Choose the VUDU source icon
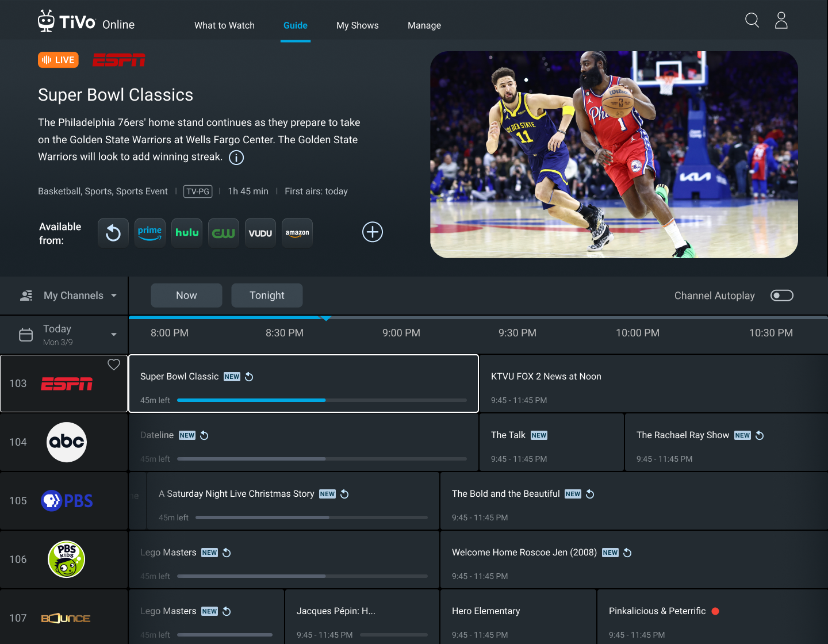This screenshot has height=644, width=828. tap(260, 233)
